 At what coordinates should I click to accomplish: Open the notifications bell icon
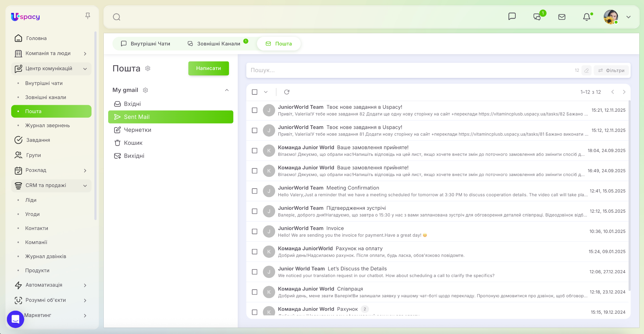pyautogui.click(x=586, y=17)
